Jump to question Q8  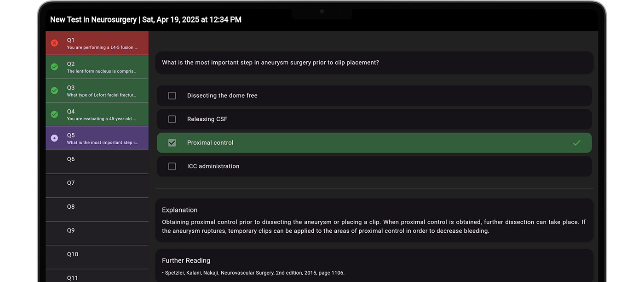(97, 209)
